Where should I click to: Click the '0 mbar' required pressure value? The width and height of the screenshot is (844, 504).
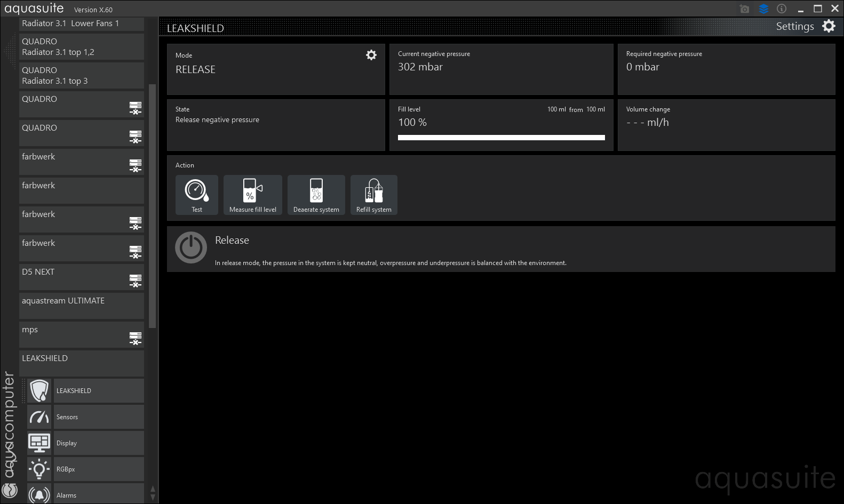(643, 67)
